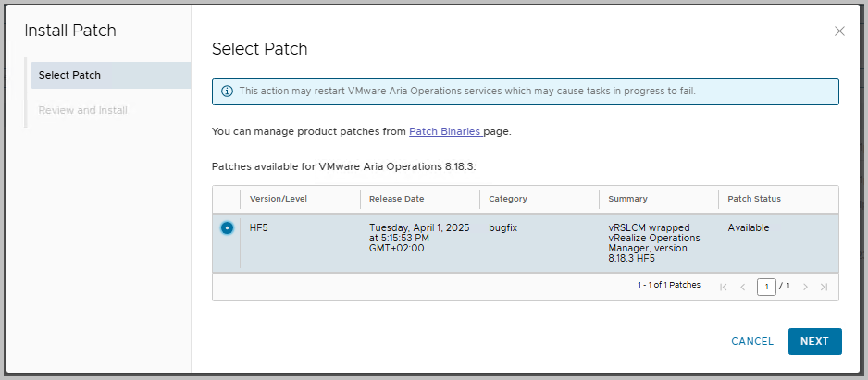The image size is (868, 380).
Task: Close the Install Patch dialog
Action: [839, 31]
